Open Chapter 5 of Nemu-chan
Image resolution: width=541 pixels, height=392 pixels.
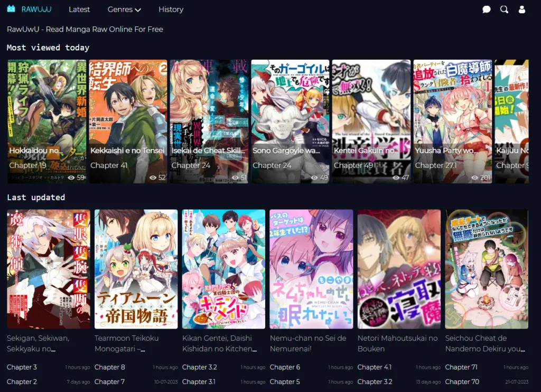[x=285, y=381]
